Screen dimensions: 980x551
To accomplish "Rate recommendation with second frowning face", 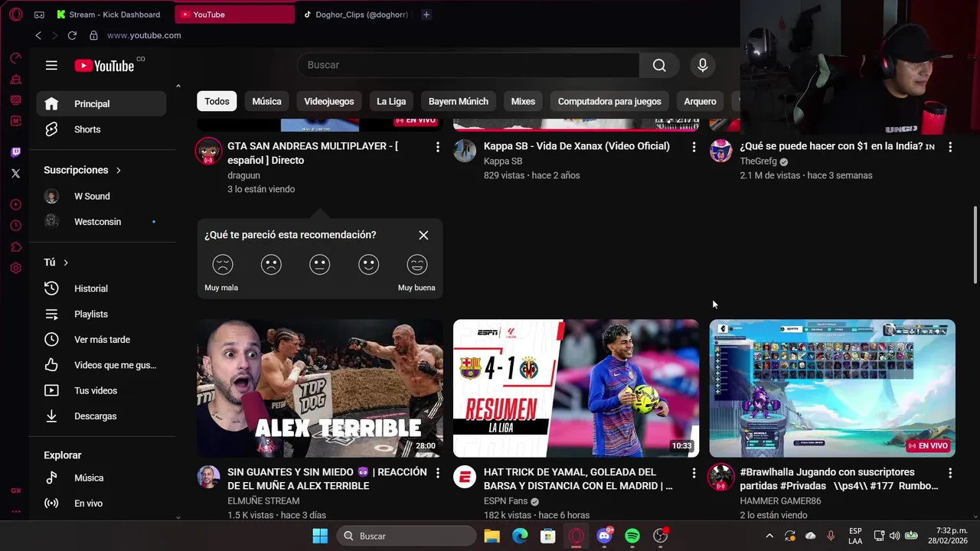I will click(x=271, y=265).
